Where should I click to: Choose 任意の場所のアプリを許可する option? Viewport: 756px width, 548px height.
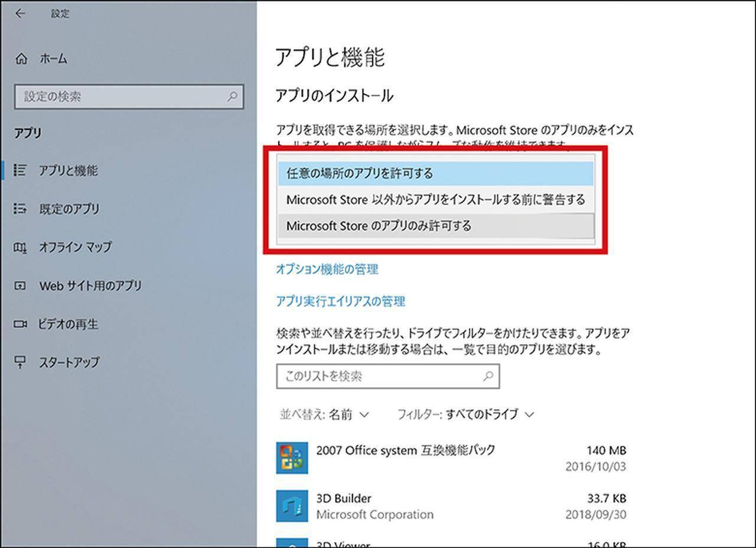point(435,173)
